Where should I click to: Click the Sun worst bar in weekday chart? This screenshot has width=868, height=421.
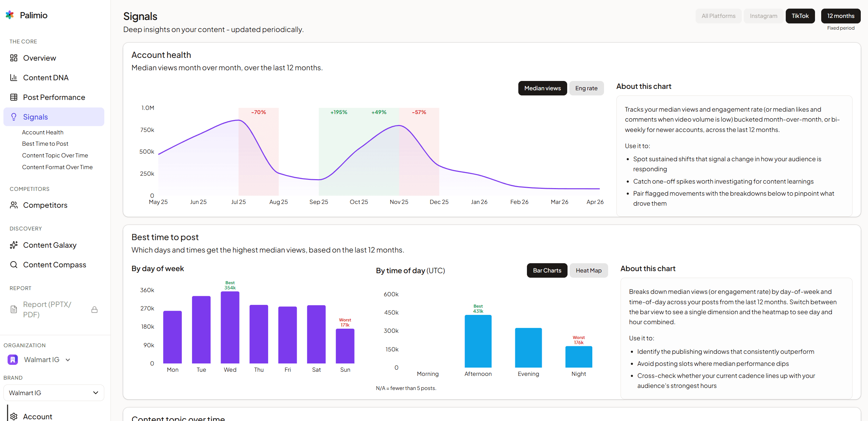pos(345,346)
